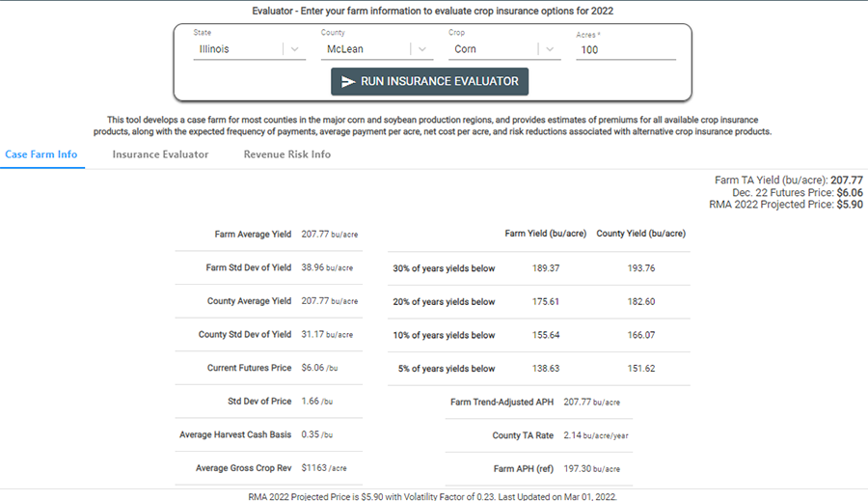Click the Average Gross Crop Rev label
Image resolution: width=868 pixels, height=501 pixels.
point(243,468)
